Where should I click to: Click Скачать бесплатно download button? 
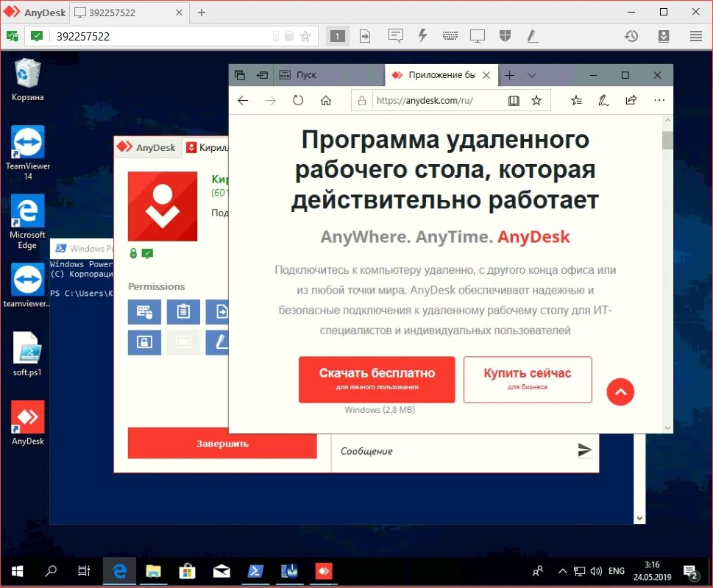point(377,379)
